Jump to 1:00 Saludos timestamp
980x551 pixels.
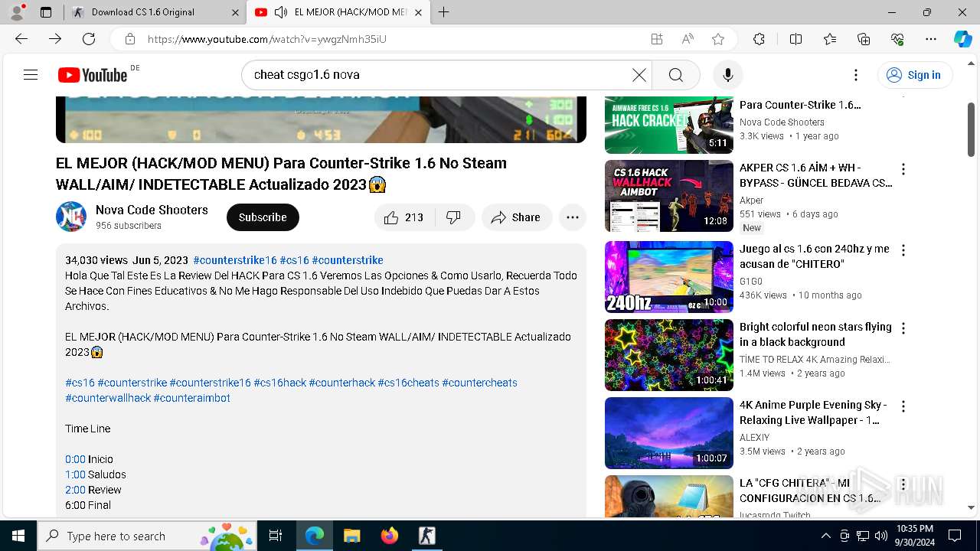tap(75, 474)
